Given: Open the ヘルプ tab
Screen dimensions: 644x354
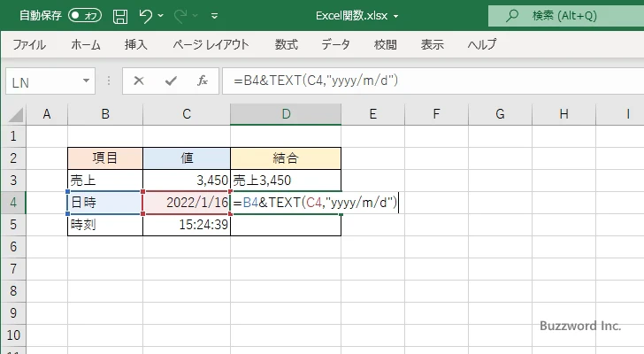Looking at the screenshot, I should point(482,44).
